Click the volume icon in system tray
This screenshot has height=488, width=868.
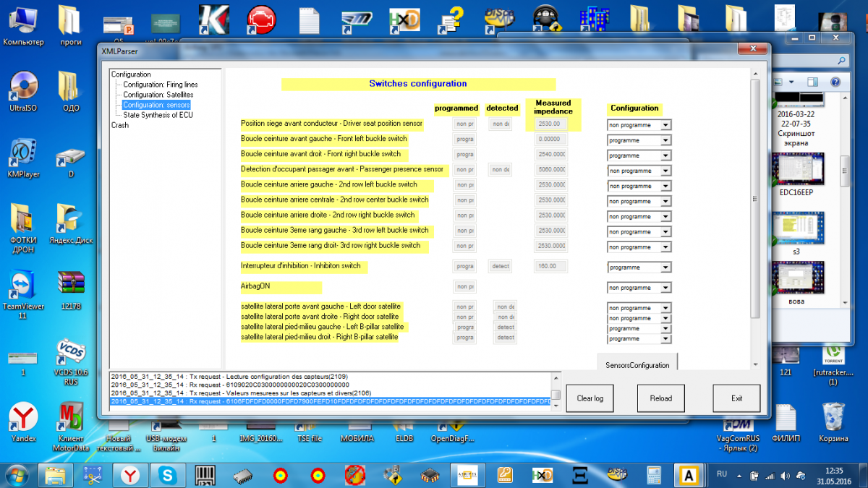click(786, 475)
